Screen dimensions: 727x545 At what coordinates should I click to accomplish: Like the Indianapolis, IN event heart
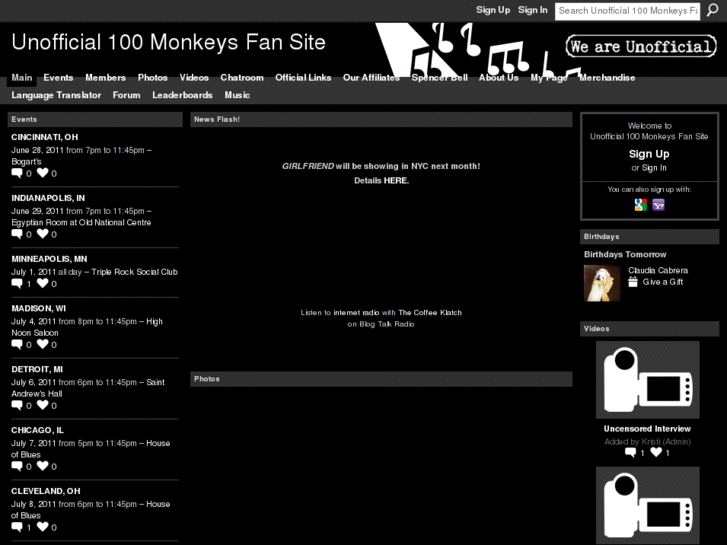(43, 234)
